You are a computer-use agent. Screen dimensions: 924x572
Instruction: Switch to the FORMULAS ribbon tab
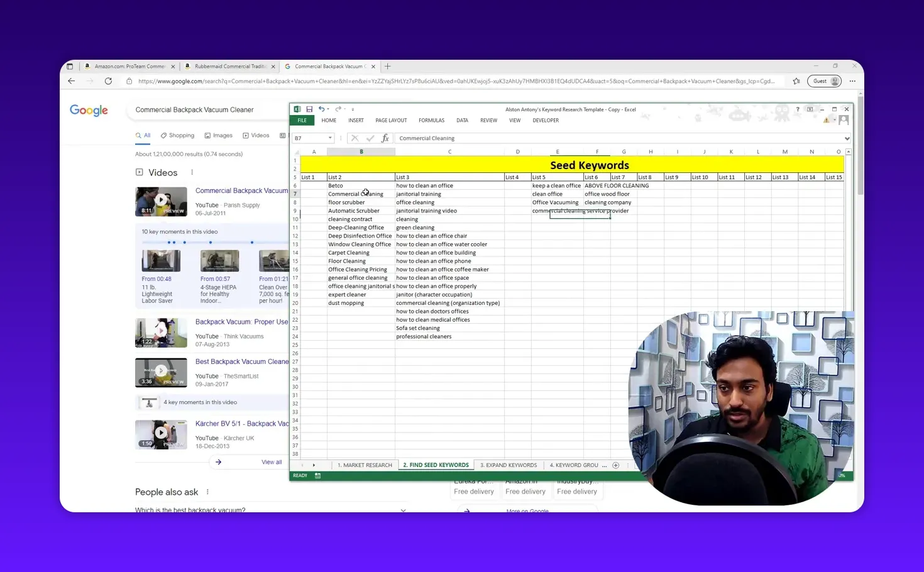click(x=431, y=120)
